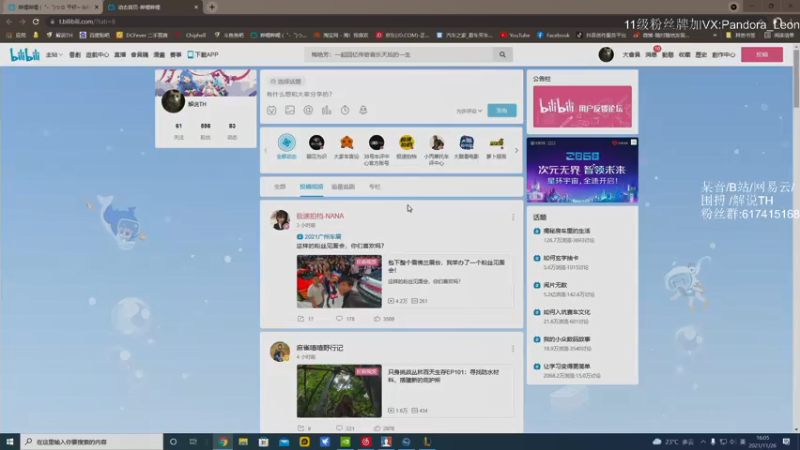Switch to the first Chrome browser tab
The image size is (800, 450).
[x=51, y=7]
